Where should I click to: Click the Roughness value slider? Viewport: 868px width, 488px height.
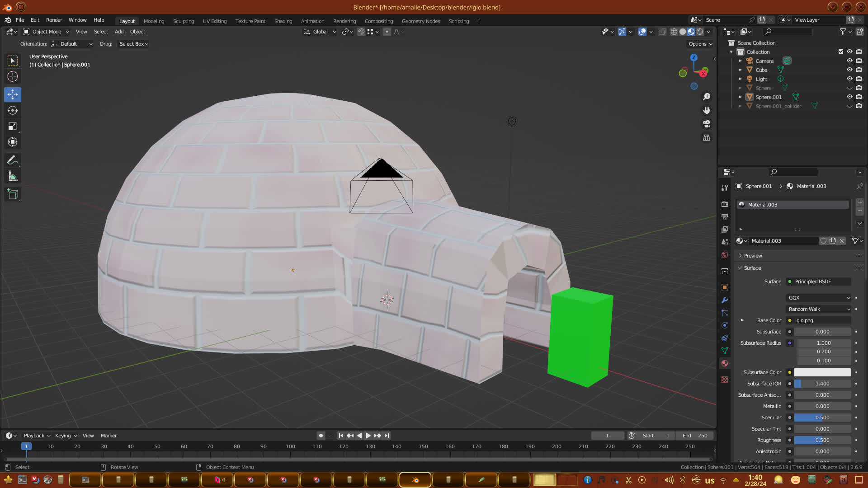click(x=822, y=440)
